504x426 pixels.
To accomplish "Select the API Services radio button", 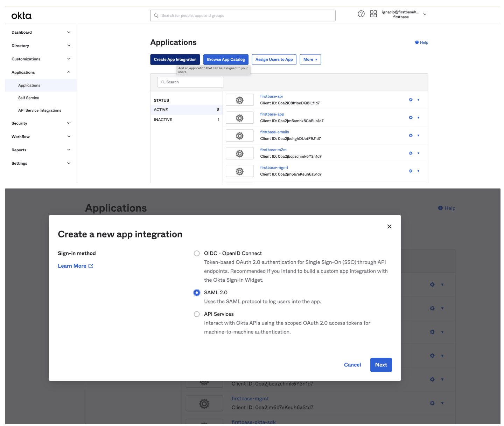I will pyautogui.click(x=197, y=314).
